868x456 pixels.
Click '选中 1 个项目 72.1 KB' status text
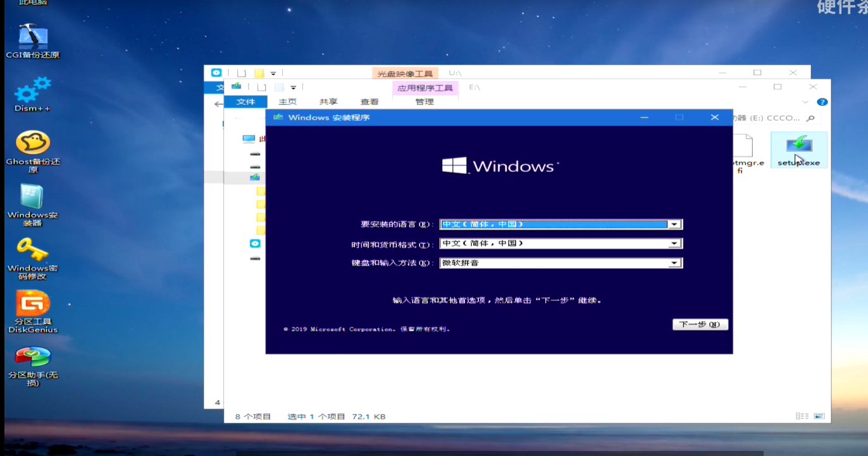(x=337, y=416)
